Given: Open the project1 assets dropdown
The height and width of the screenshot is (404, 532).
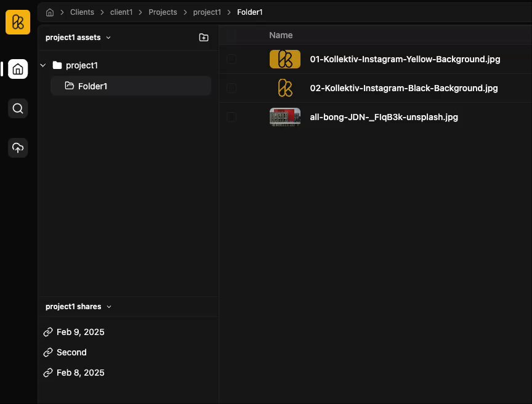Looking at the screenshot, I should click(x=78, y=38).
